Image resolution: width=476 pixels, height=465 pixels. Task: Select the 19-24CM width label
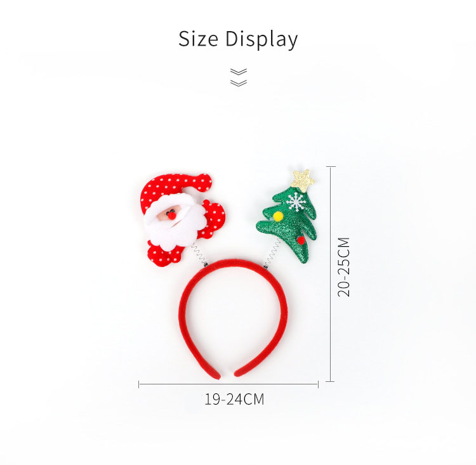pyautogui.click(x=234, y=399)
